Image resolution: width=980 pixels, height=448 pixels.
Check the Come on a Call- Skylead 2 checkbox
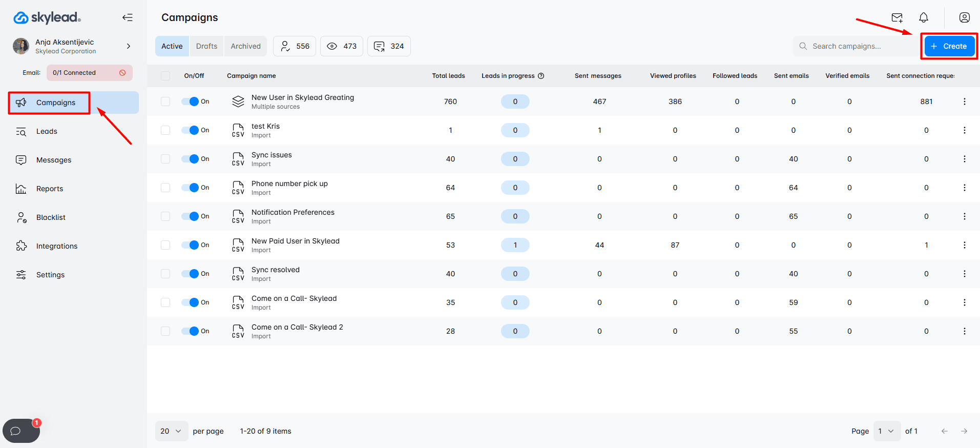coord(165,331)
